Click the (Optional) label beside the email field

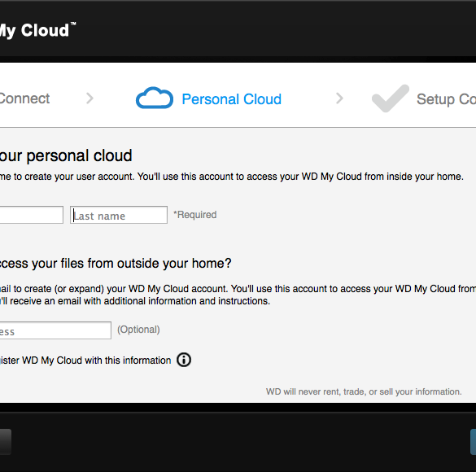point(139,330)
